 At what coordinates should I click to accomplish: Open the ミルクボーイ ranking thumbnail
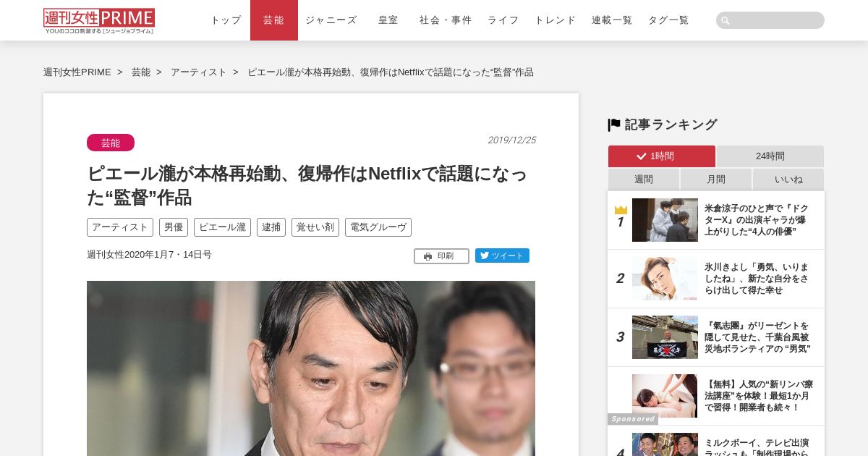pos(665,444)
